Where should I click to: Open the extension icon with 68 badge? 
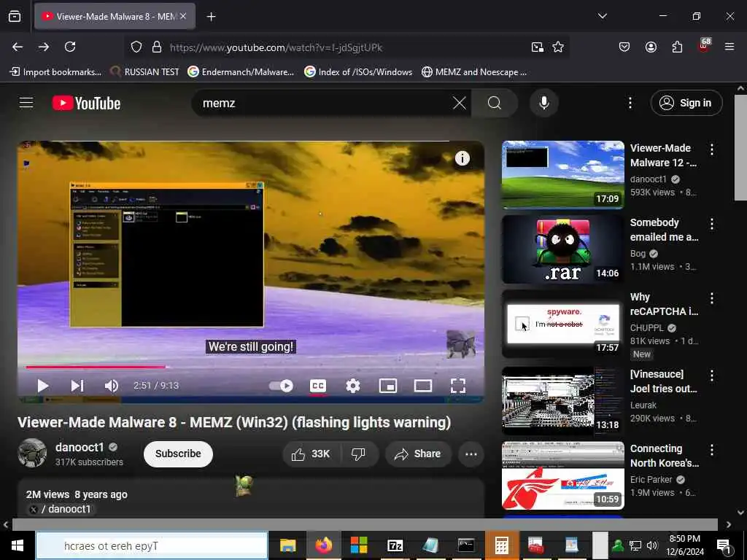coord(704,46)
